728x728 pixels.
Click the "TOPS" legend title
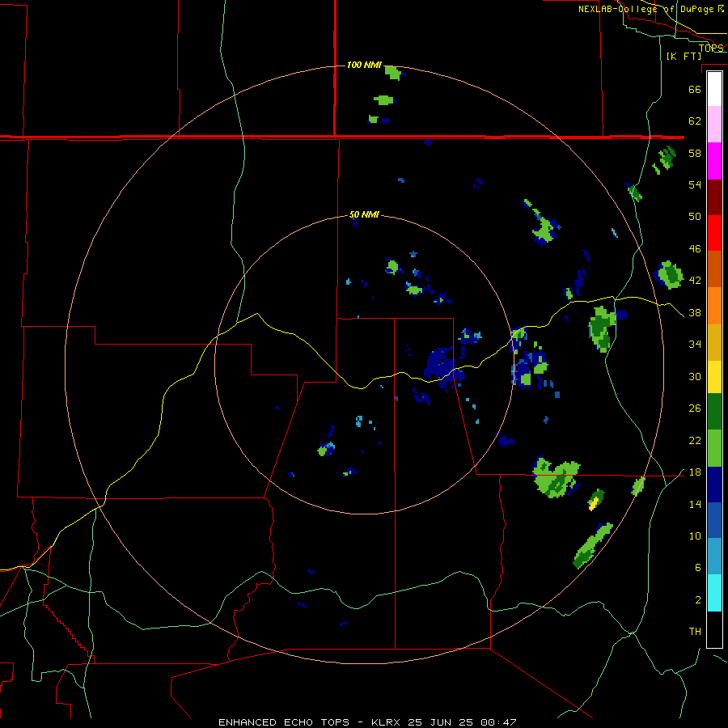[x=711, y=48]
